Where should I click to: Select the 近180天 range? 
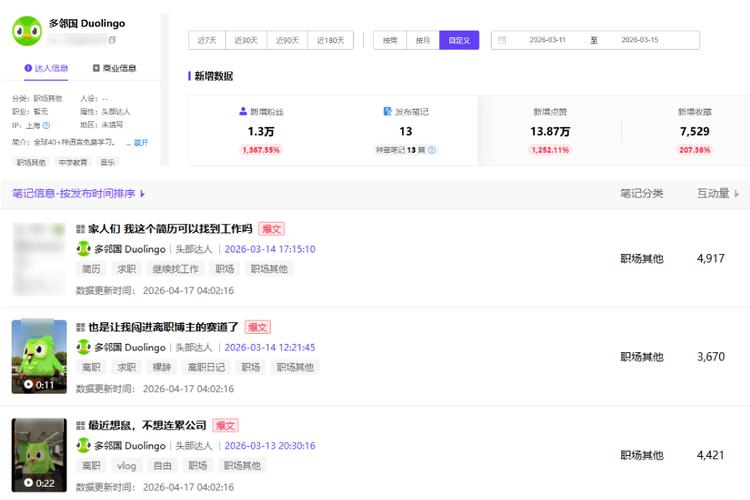[331, 40]
